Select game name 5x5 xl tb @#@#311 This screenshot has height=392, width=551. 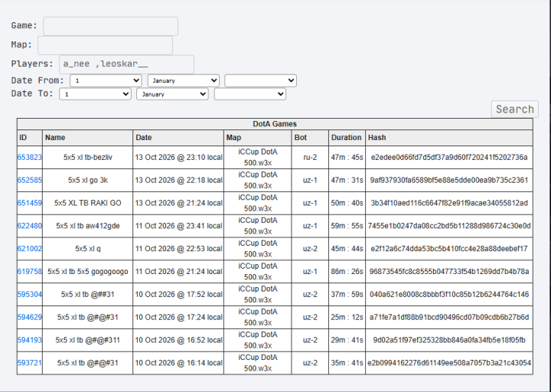[88, 340]
